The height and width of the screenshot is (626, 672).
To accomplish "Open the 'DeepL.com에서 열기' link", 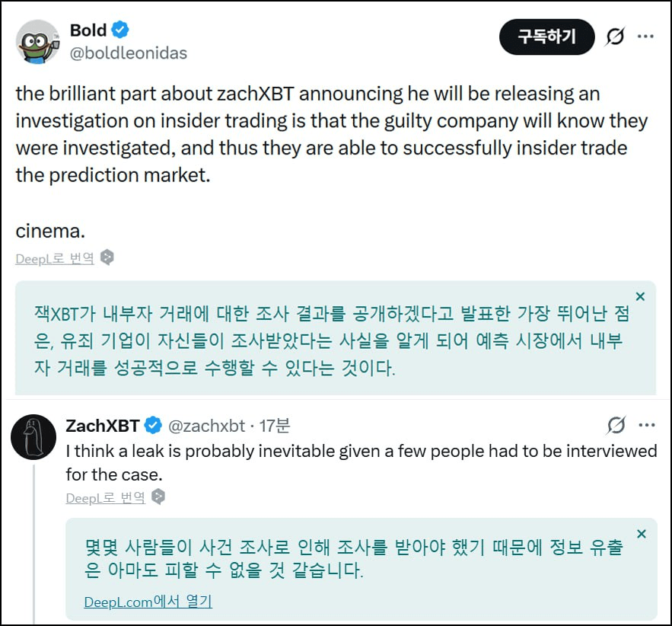I will pos(148,602).
